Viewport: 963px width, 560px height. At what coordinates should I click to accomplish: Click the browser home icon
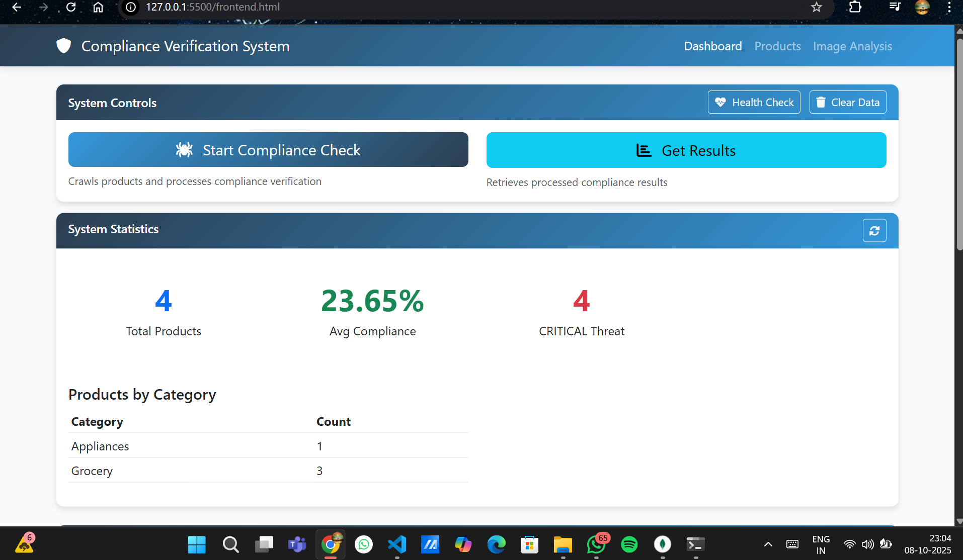98,7
